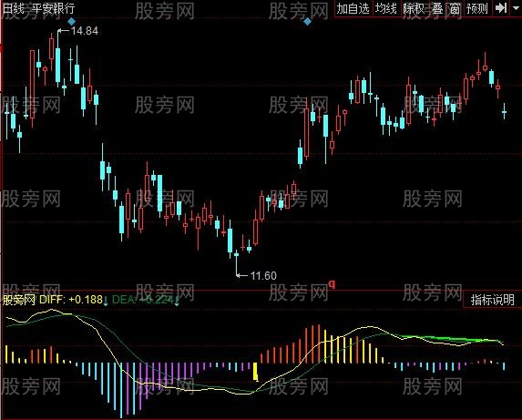
Task: Select the 平安银行 stock name
Action: 53,8
